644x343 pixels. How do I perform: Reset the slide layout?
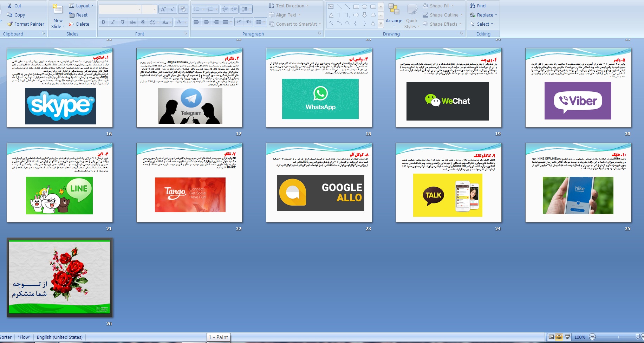[78, 15]
